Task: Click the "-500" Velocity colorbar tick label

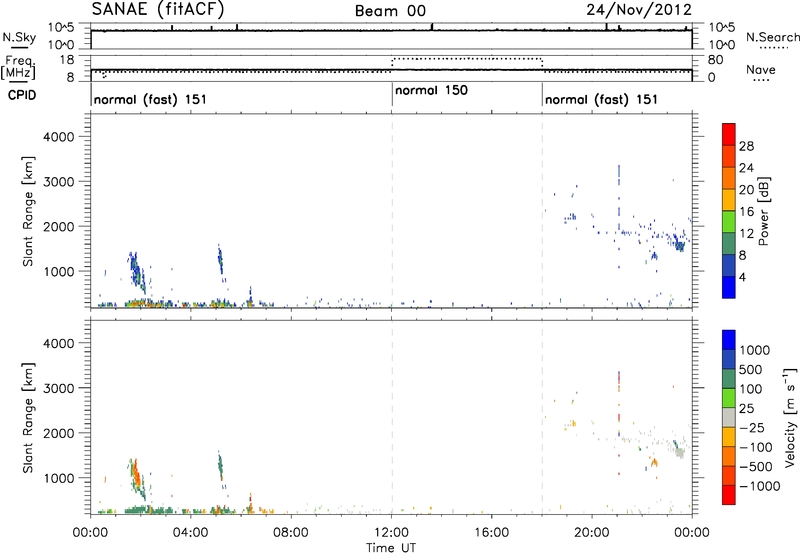Action: (756, 466)
